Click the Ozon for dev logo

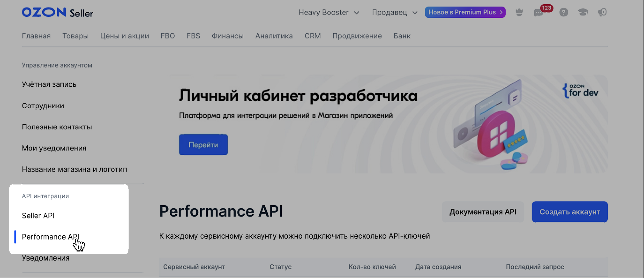[x=580, y=91]
